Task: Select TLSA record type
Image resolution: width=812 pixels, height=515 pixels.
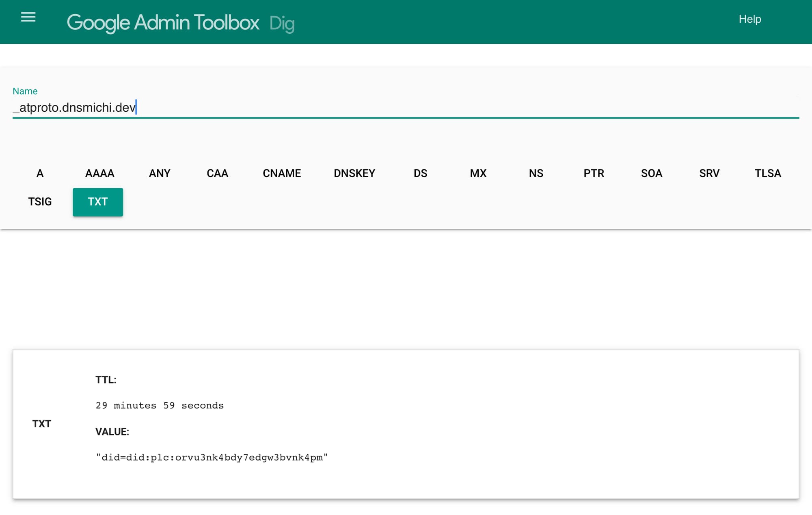Action: click(767, 173)
